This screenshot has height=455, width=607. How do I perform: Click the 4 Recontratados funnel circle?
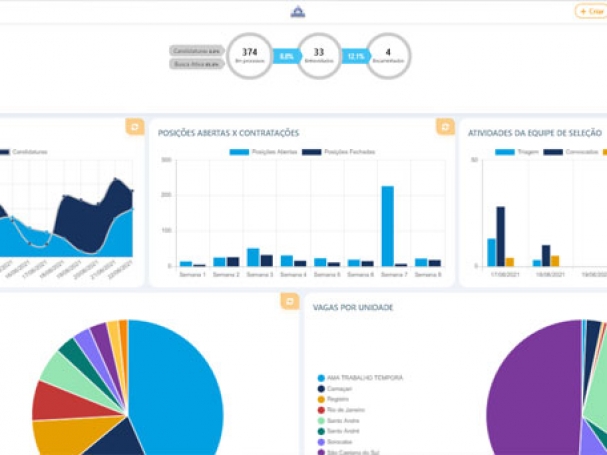(387, 56)
